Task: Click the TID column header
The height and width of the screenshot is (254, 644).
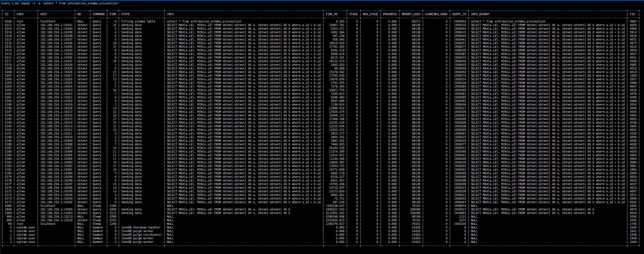Action: click(x=632, y=14)
